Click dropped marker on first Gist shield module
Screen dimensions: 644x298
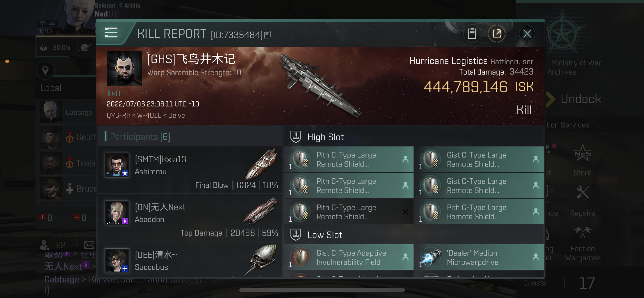click(536, 159)
